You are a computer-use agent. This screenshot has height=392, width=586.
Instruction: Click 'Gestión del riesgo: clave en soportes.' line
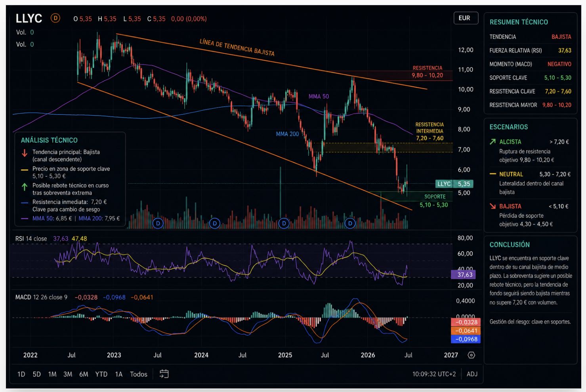point(530,322)
